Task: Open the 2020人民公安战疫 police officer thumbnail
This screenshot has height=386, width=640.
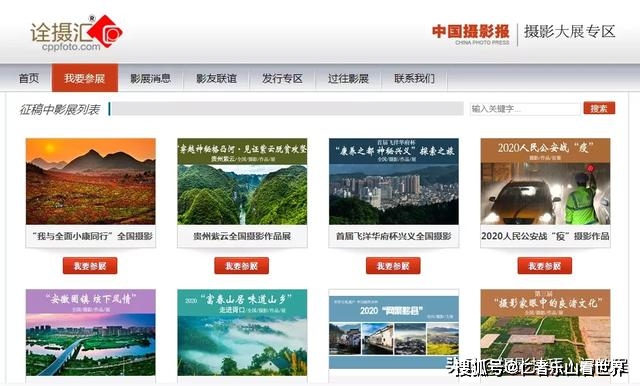Action: point(545,181)
